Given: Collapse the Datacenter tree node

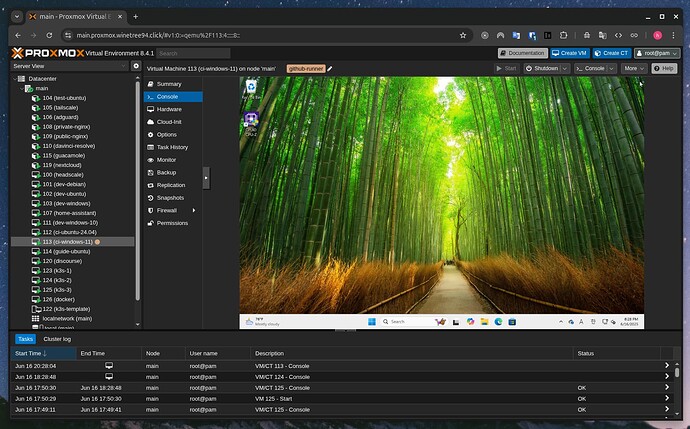Looking at the screenshot, I should coord(15,79).
